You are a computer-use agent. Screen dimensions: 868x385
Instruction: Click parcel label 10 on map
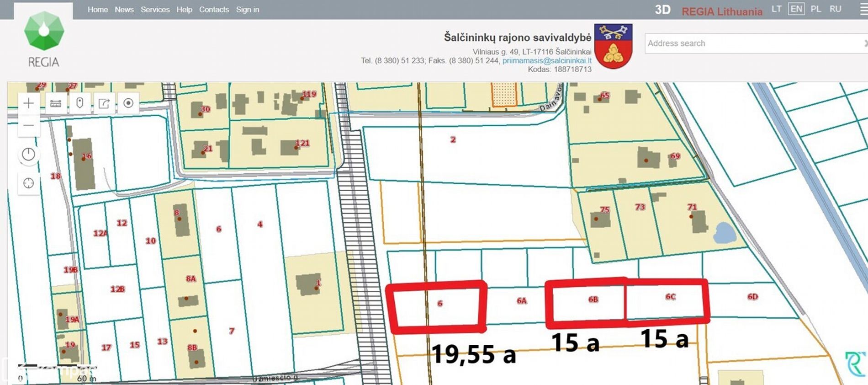click(x=151, y=241)
